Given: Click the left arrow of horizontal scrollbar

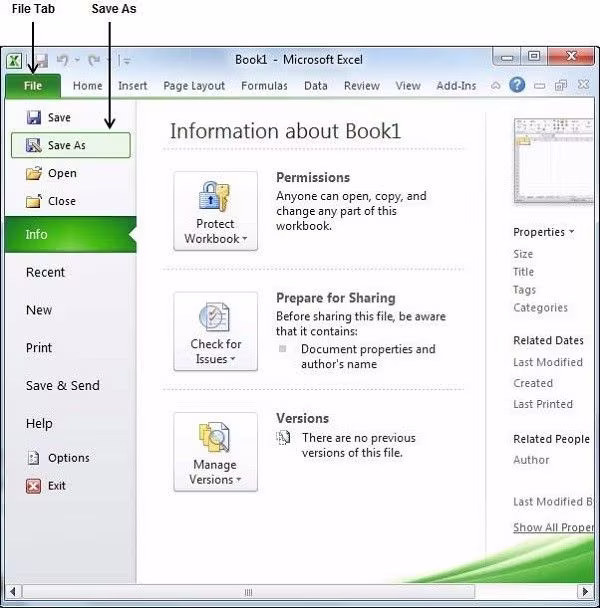Looking at the screenshot, I should pyautogui.click(x=13, y=592).
